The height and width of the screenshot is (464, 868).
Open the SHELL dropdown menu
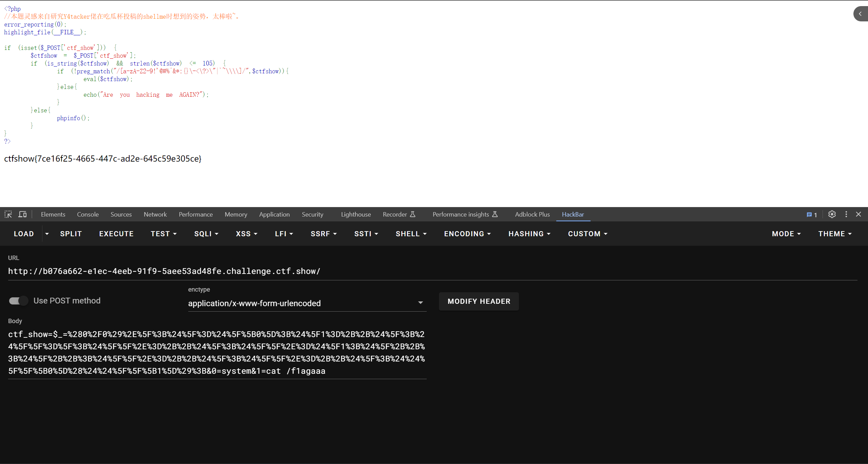411,234
